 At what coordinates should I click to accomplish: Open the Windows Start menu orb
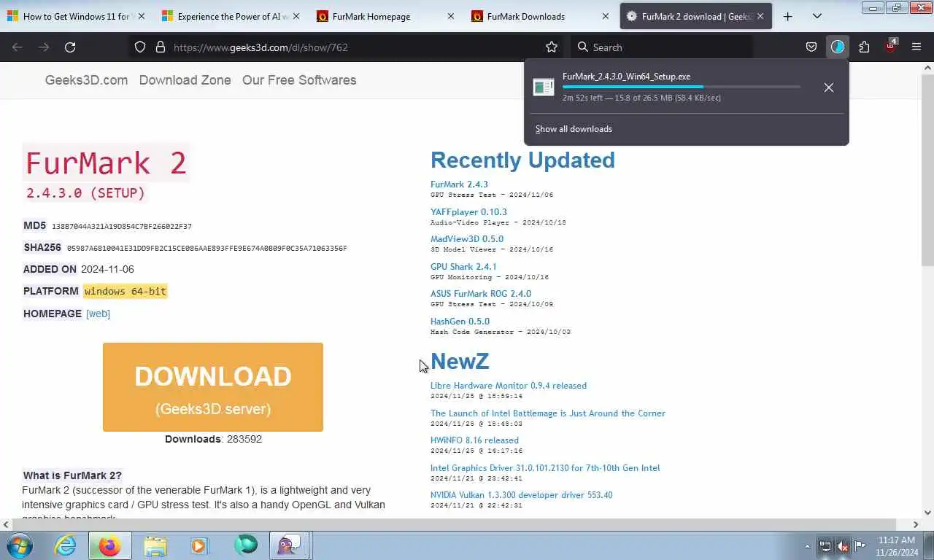point(20,545)
